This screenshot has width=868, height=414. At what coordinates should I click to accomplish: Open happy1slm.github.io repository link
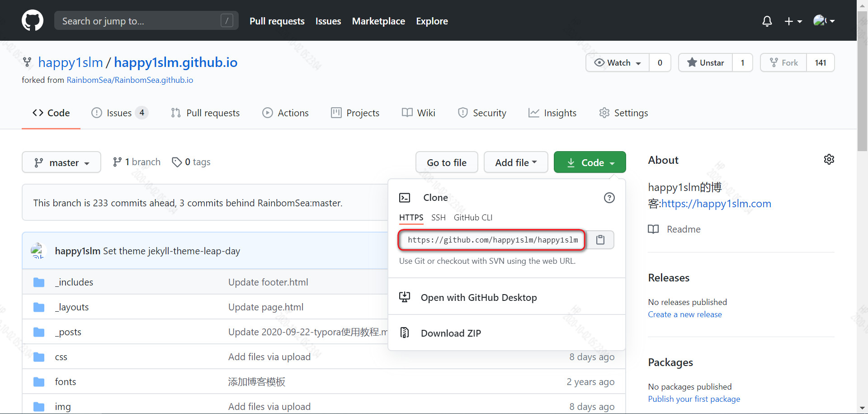tap(175, 62)
